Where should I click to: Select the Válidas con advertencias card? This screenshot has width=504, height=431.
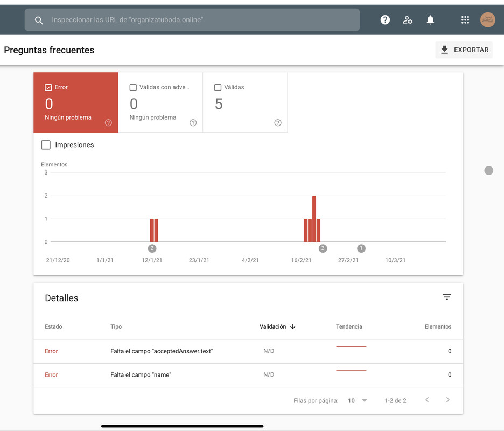(x=160, y=102)
